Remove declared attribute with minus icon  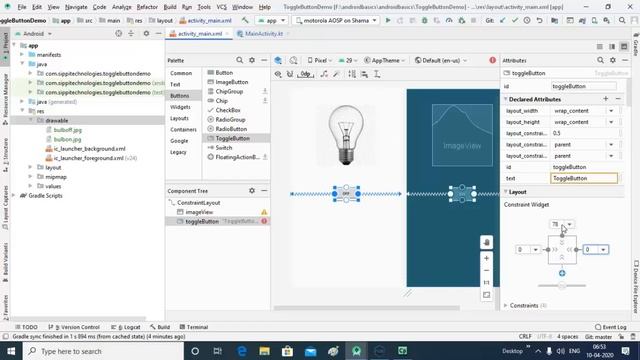(x=618, y=99)
